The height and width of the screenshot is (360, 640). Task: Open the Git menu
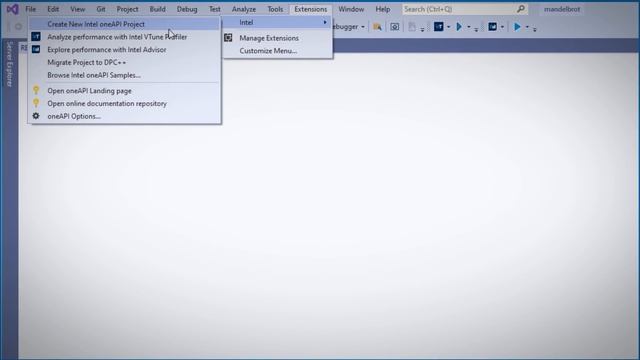coord(101,9)
